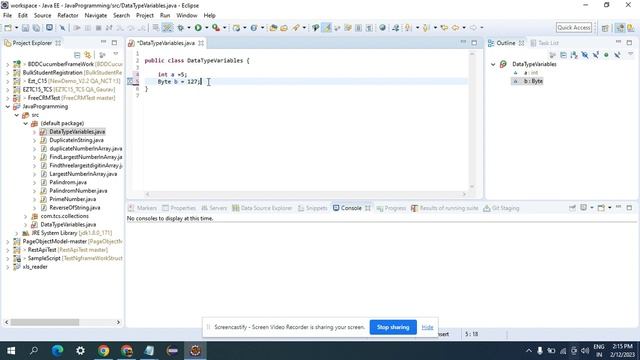Toggle Block Selection Mode icon
The width and height of the screenshot is (640, 360).
pyautogui.click(x=358, y=28)
